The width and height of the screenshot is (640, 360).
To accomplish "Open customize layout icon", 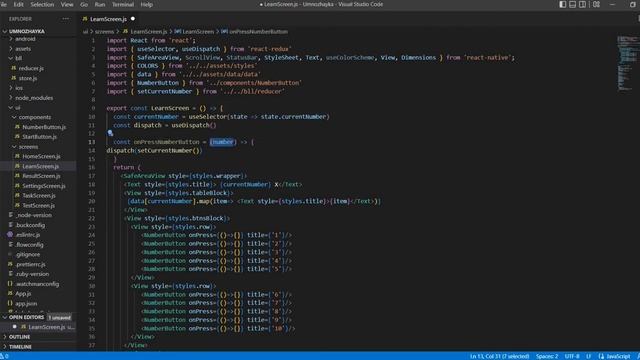I will 596,4.
